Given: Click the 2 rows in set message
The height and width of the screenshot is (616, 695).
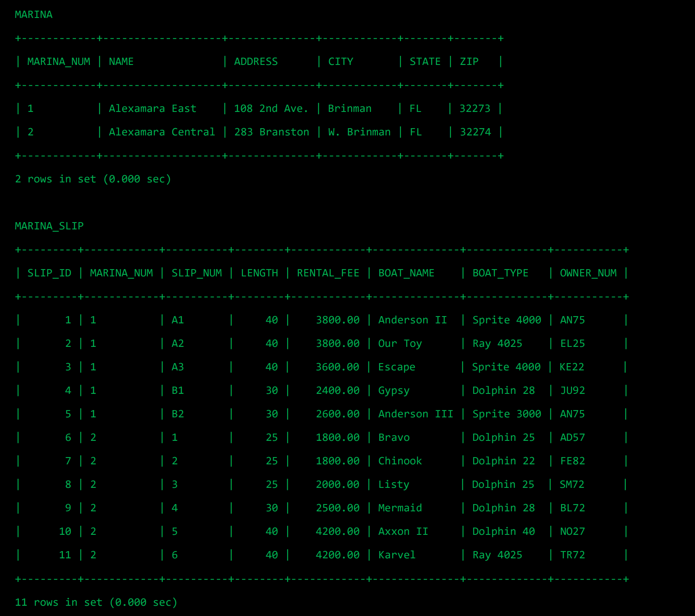Looking at the screenshot, I should click(93, 179).
